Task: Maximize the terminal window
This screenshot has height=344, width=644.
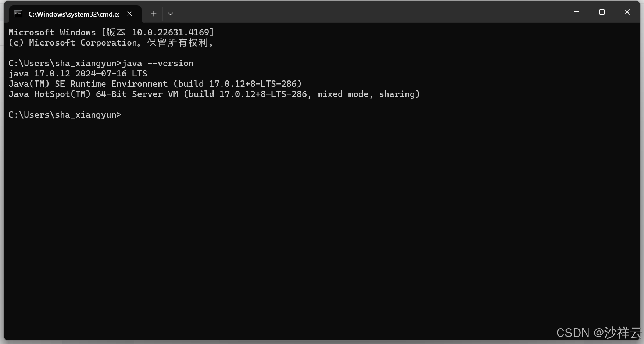Action: point(602,12)
